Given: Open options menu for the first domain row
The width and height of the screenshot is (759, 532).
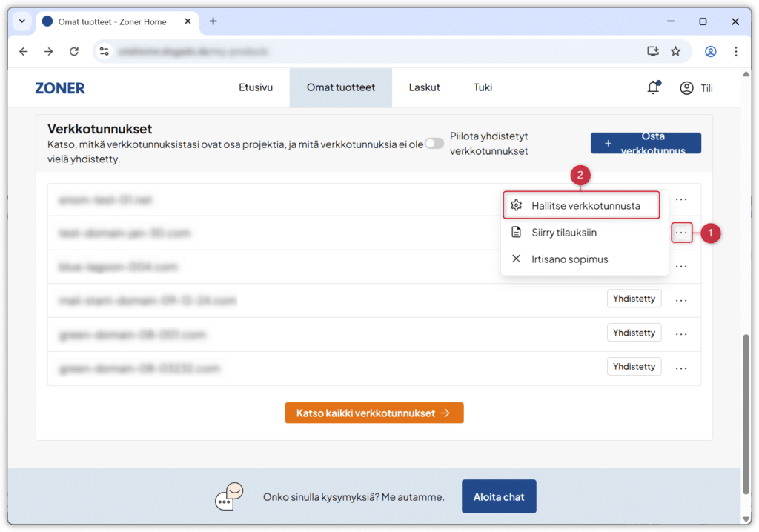Looking at the screenshot, I should 681,199.
